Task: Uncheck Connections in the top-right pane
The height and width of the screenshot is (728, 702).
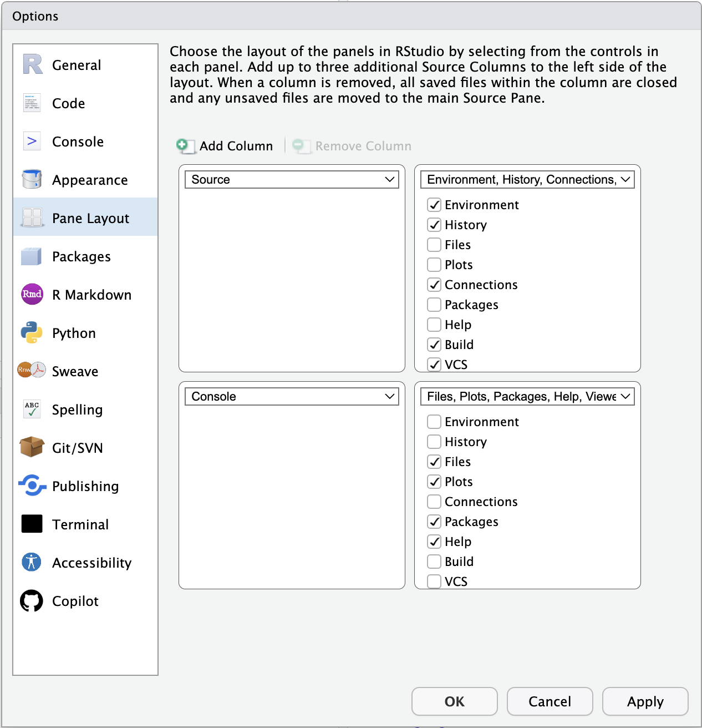Action: tap(434, 285)
